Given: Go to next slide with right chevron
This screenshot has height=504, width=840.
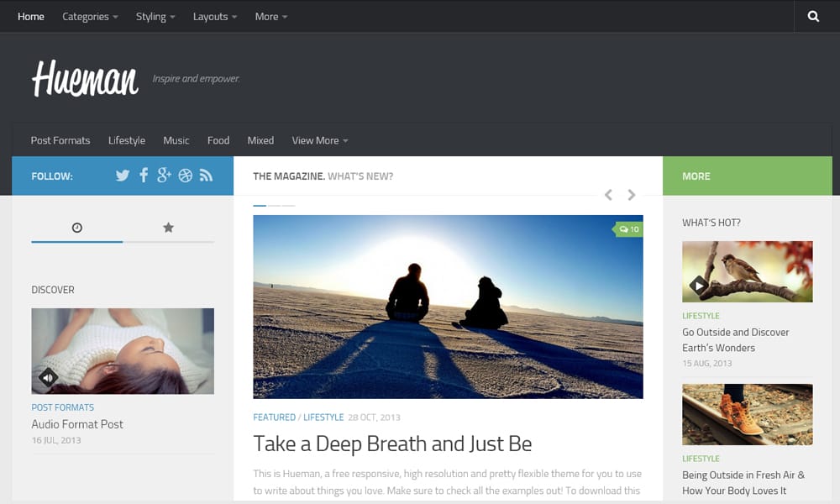Looking at the screenshot, I should [x=632, y=195].
